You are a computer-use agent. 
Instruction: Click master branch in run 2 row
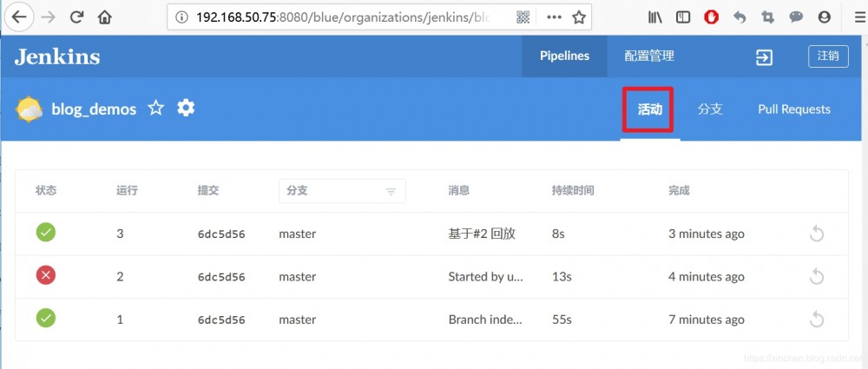[x=297, y=276]
